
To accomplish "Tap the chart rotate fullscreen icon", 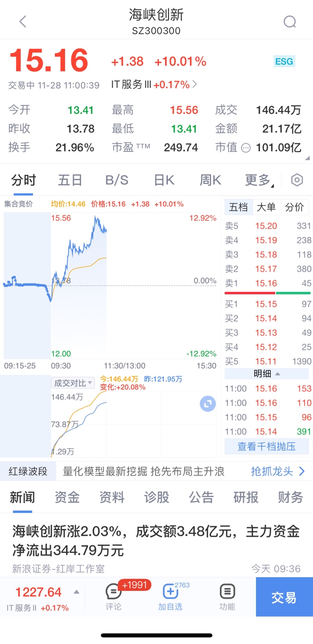I will point(208,404).
